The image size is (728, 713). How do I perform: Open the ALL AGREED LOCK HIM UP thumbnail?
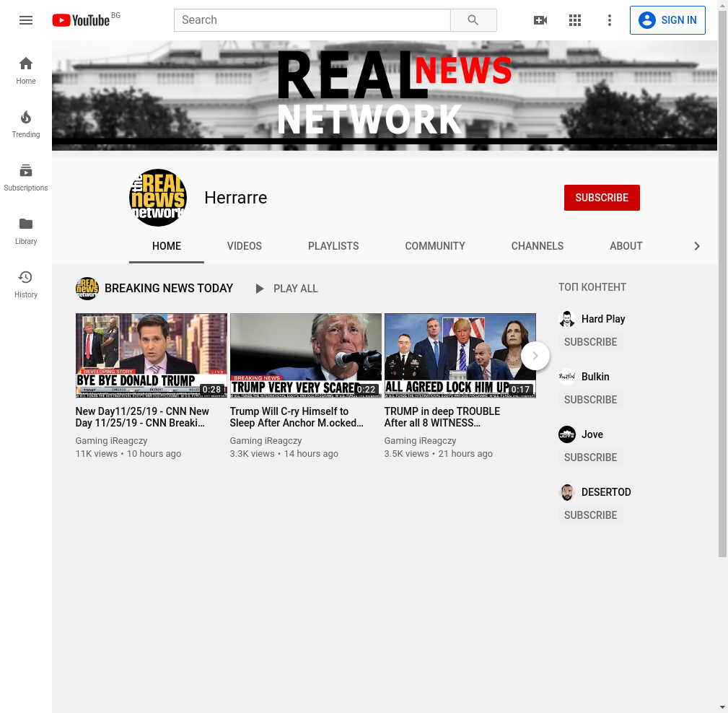click(x=460, y=355)
